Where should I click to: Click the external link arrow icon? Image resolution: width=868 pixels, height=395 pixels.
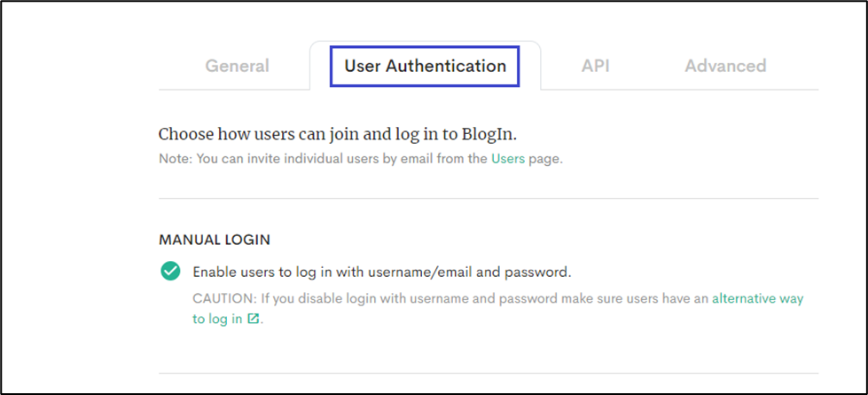(x=254, y=320)
